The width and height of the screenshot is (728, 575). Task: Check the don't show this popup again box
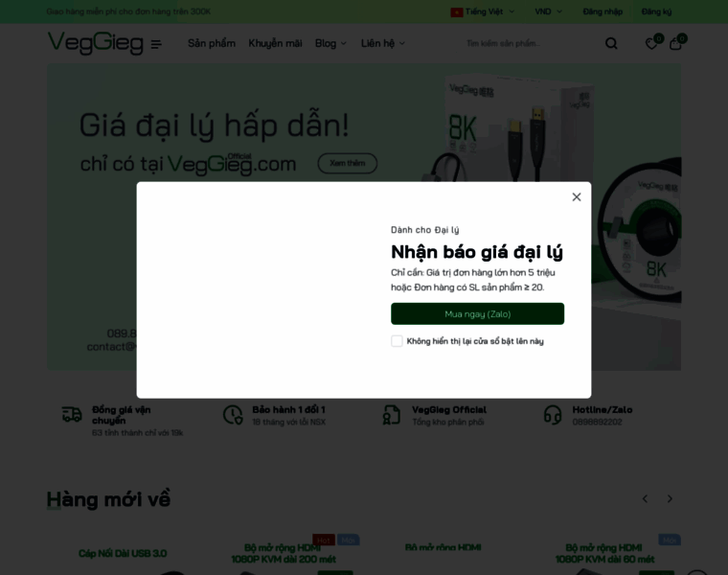(x=397, y=341)
